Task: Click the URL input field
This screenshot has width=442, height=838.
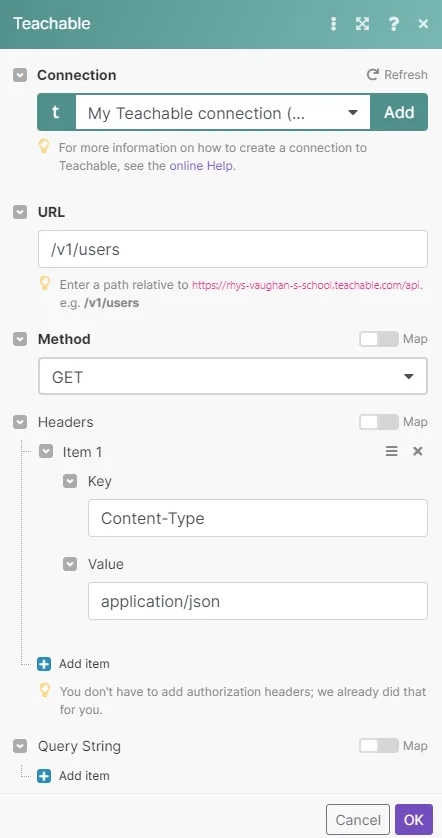Action: pyautogui.click(x=233, y=249)
